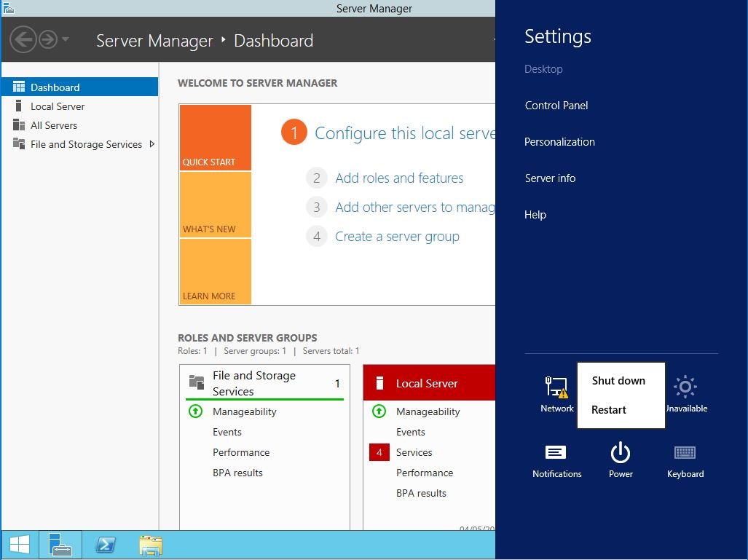Open Control Panel from Settings

pyautogui.click(x=556, y=106)
